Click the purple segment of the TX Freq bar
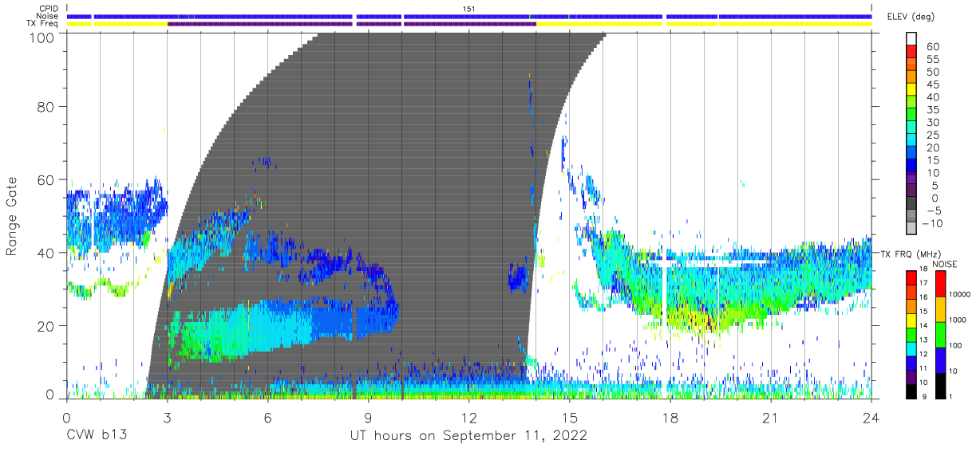Image resolution: width=980 pixels, height=452 pixels. click(x=351, y=24)
